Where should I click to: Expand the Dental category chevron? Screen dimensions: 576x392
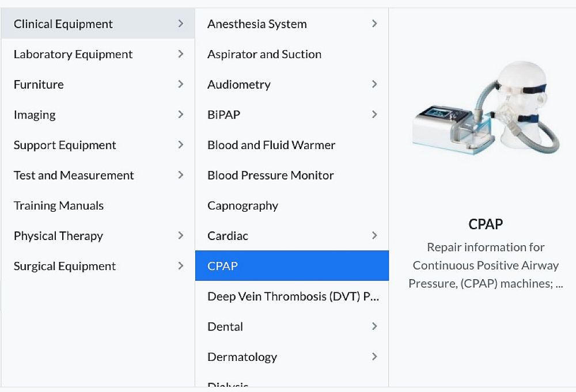point(374,326)
